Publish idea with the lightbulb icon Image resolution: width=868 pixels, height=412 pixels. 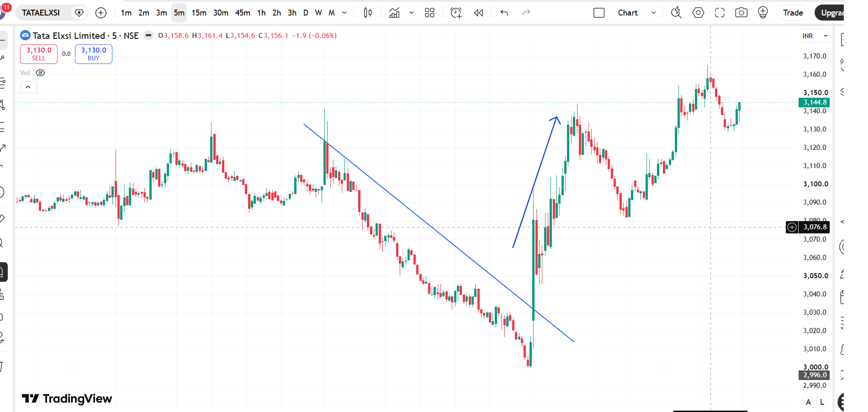click(x=762, y=13)
